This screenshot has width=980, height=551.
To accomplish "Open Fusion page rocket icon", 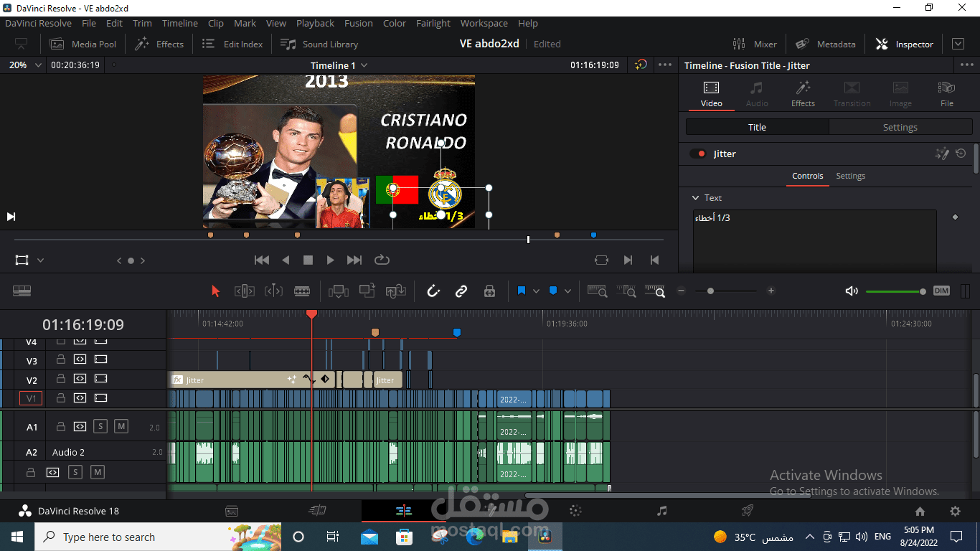I will (x=747, y=511).
